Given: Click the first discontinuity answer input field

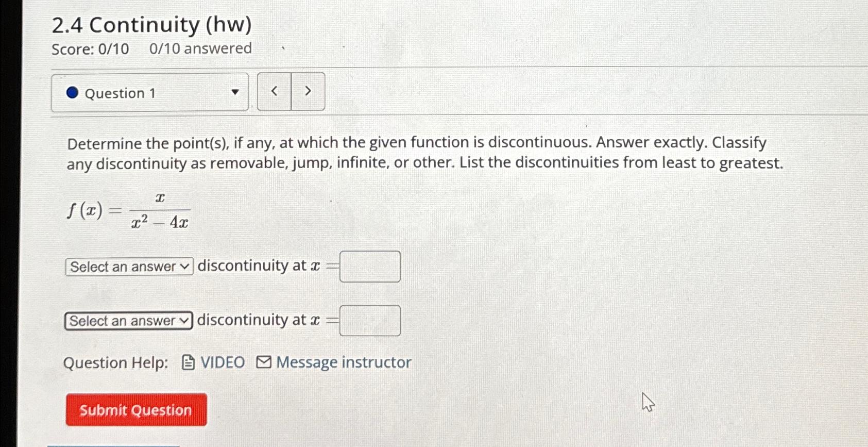Looking at the screenshot, I should (x=370, y=266).
